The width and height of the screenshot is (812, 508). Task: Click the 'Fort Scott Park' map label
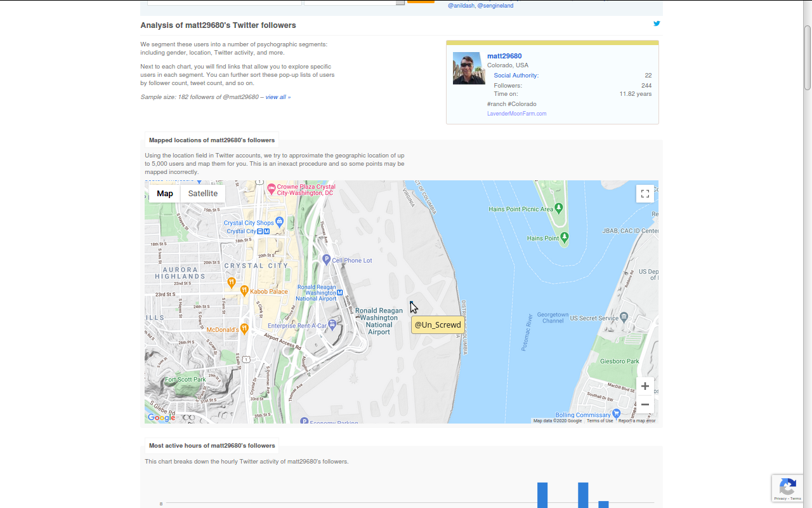(x=185, y=380)
